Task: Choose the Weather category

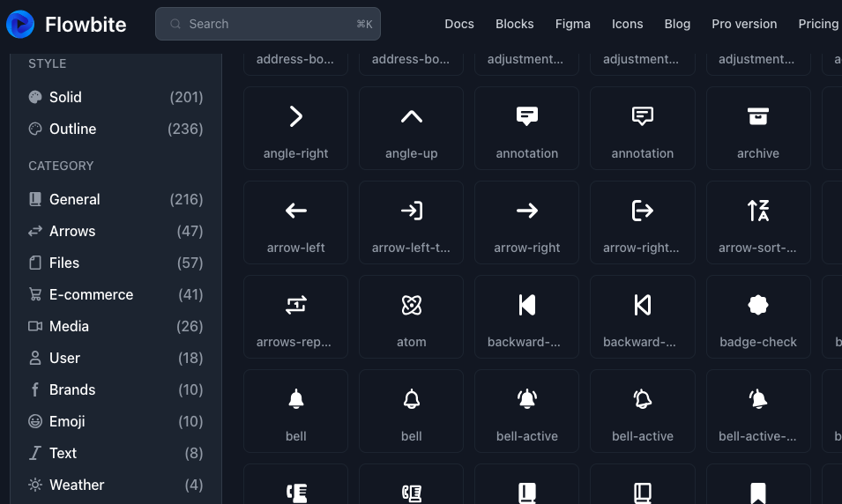Action: pyautogui.click(x=76, y=485)
